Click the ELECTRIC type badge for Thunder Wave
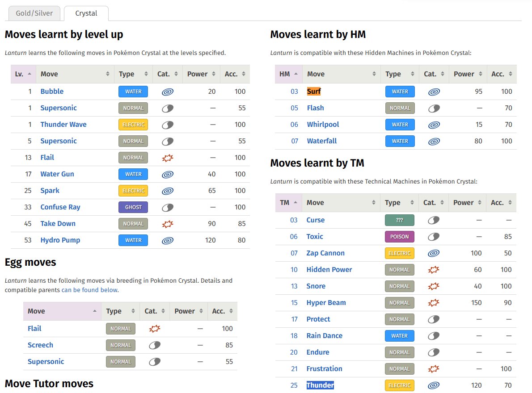Viewport: 532px width, 393px height. coord(133,125)
